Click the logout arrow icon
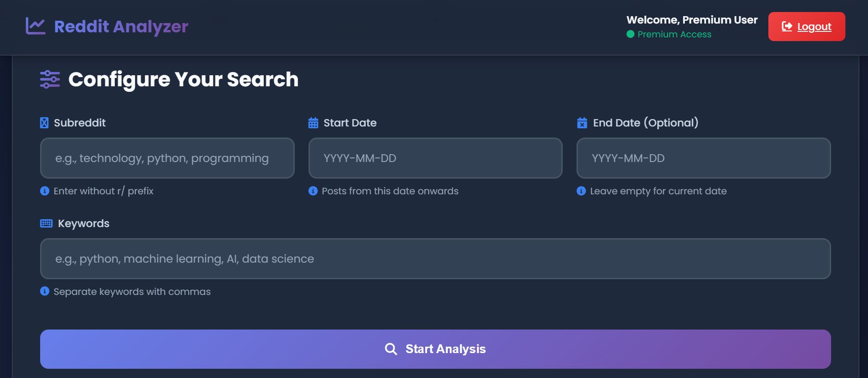Screen dimensions: 868x378 [x=787, y=27]
